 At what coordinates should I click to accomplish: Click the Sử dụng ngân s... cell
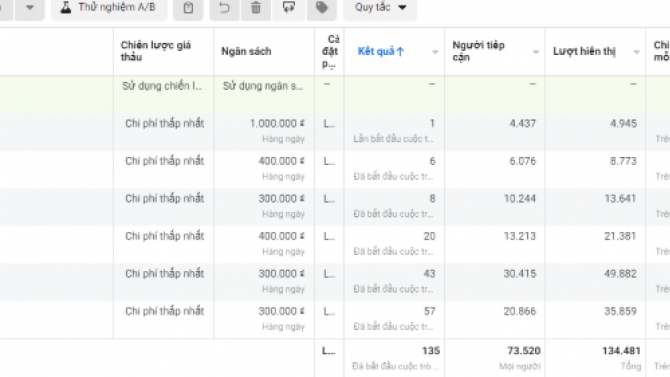[263, 86]
